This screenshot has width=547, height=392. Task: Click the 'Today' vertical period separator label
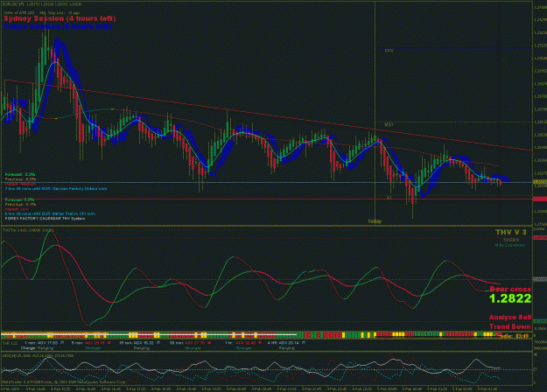pos(375,221)
